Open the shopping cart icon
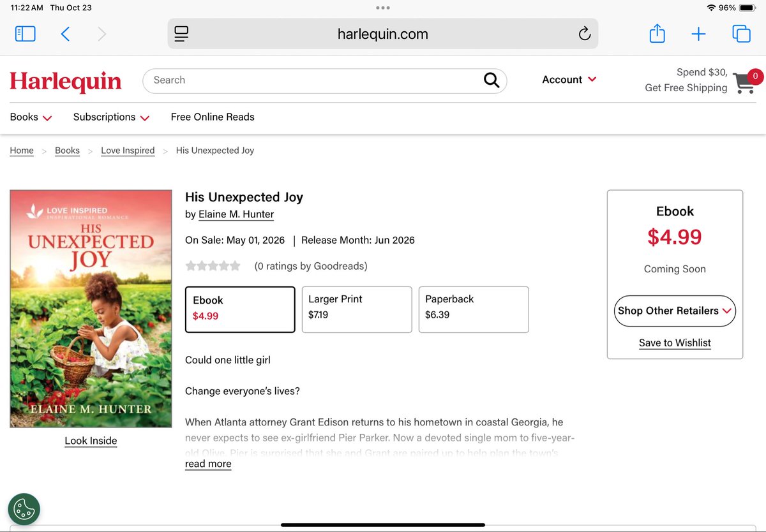The image size is (766, 532). [746, 82]
